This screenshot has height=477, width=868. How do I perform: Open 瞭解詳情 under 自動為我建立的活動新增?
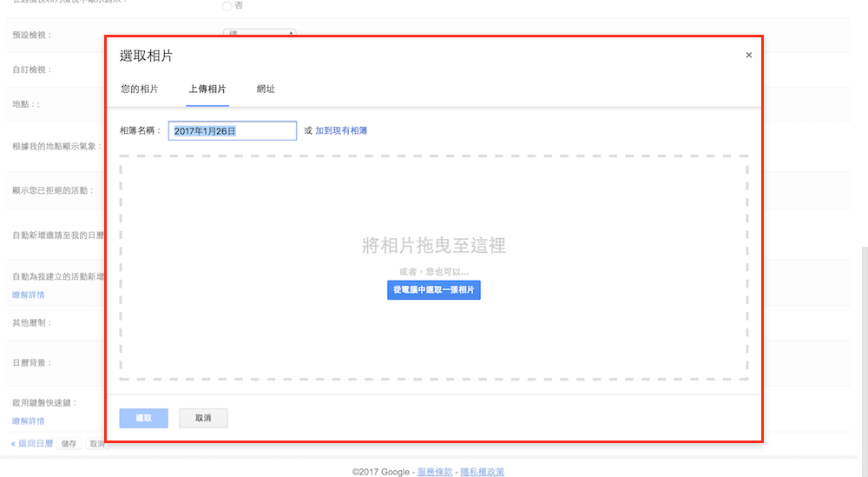28,295
